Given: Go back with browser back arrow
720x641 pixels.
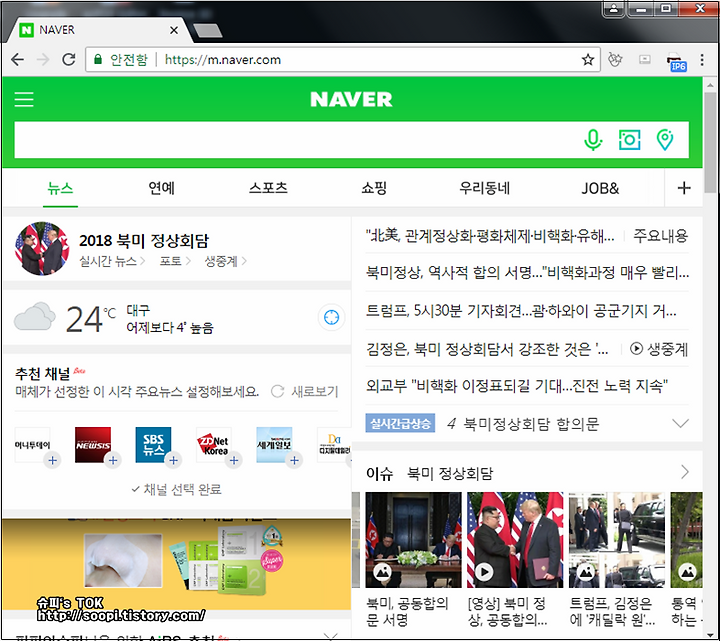Looking at the screenshot, I should point(17,60).
